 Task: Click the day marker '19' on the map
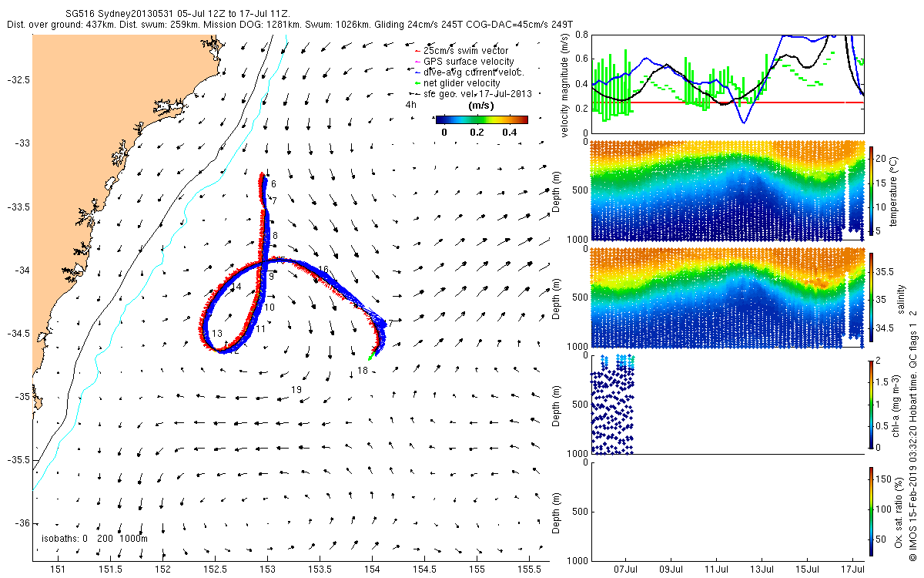click(x=296, y=391)
